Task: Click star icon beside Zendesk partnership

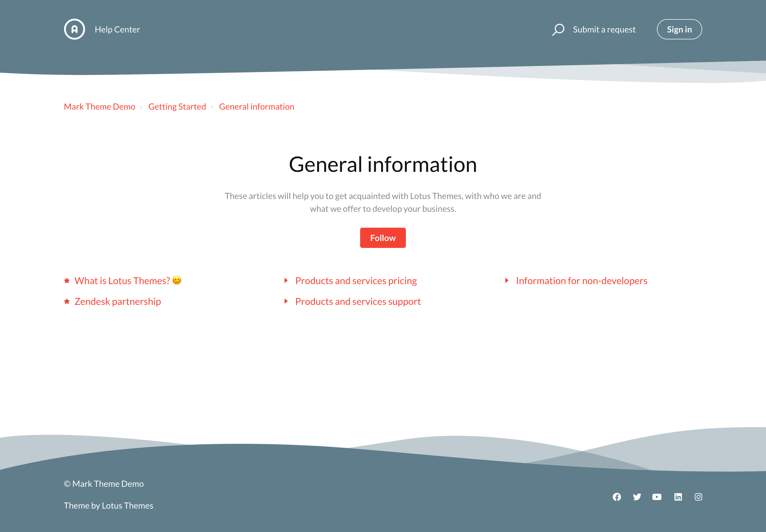Action: [67, 301]
